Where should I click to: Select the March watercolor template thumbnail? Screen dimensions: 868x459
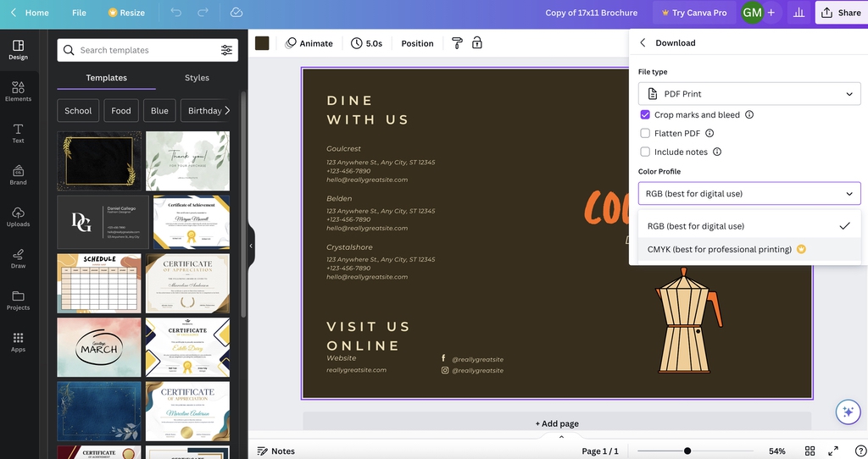(99, 347)
